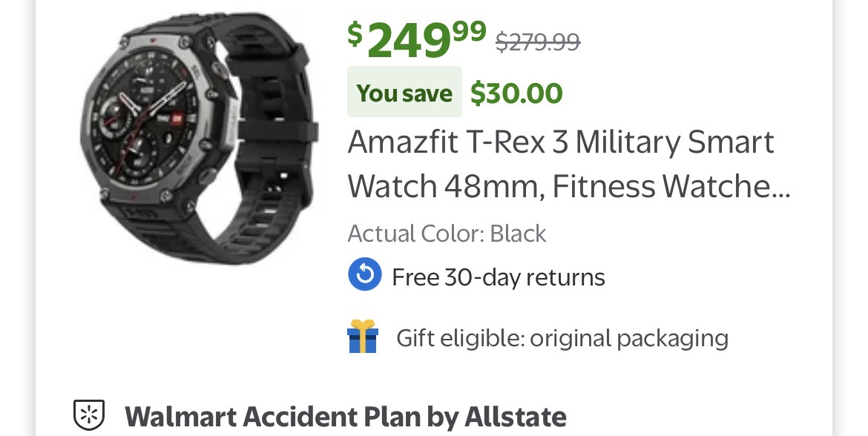Click the word 'Amazfit' in product title
The image size is (868, 436).
click(403, 142)
